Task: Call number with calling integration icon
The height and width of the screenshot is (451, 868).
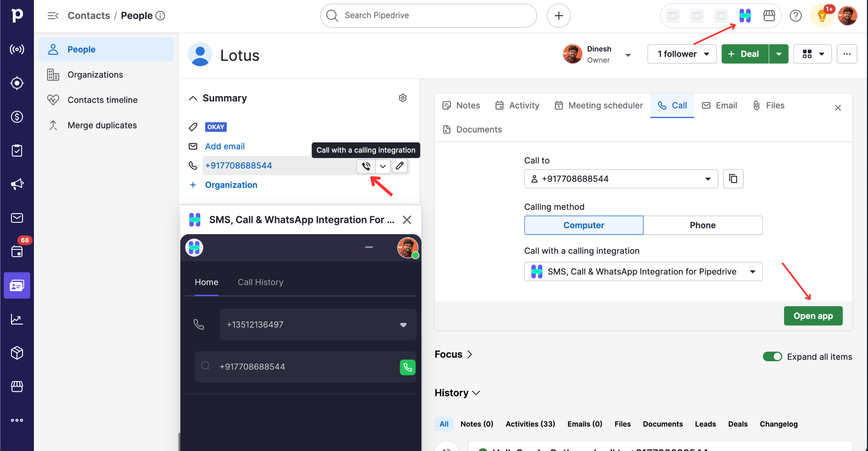Action: (366, 166)
